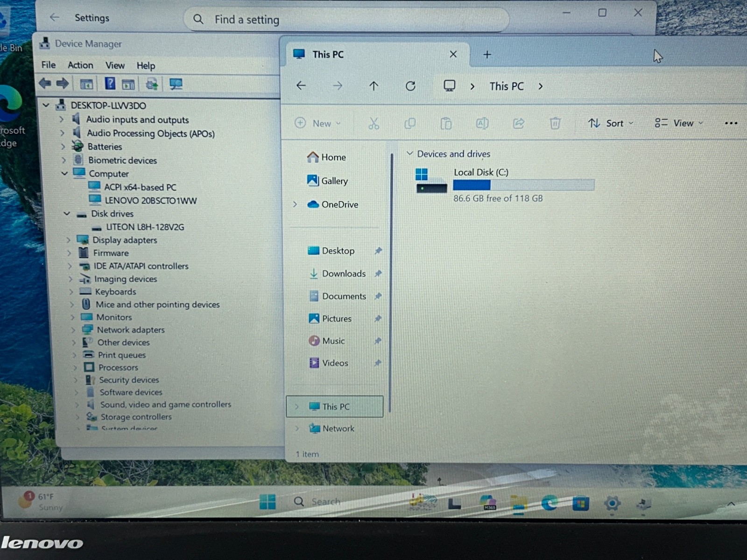747x560 pixels.
Task: Click This PC in the address breadcrumb
Action: pos(507,86)
